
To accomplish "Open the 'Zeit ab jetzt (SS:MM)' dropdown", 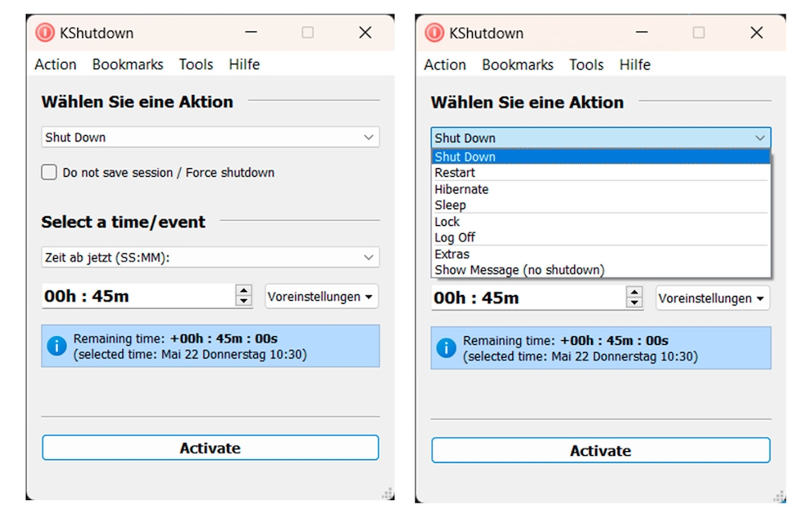I will 210,257.
